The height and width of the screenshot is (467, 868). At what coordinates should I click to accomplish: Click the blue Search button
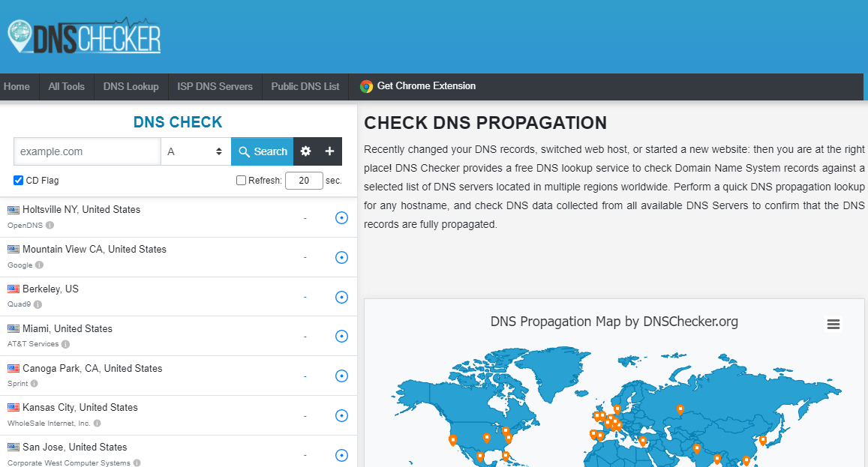263,151
